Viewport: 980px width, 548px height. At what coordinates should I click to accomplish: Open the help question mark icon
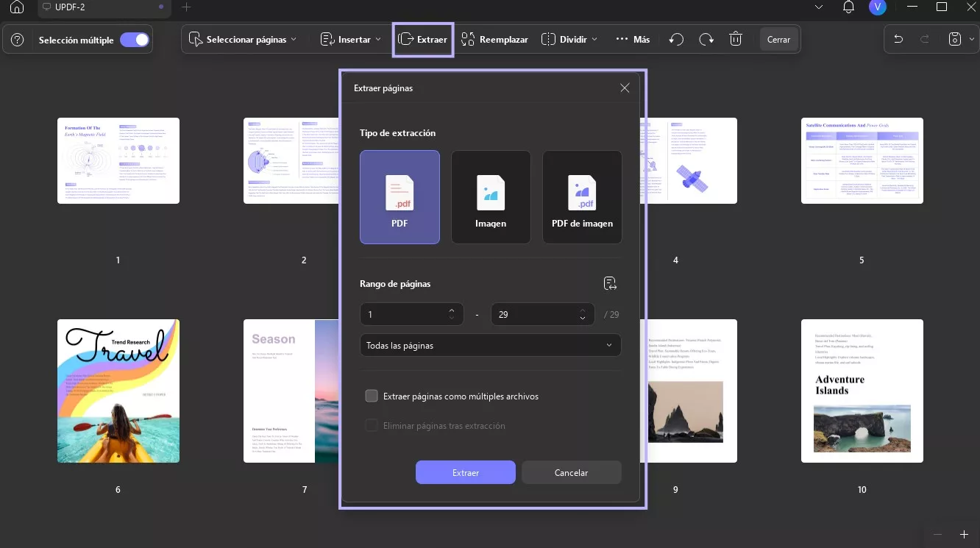[x=18, y=40]
